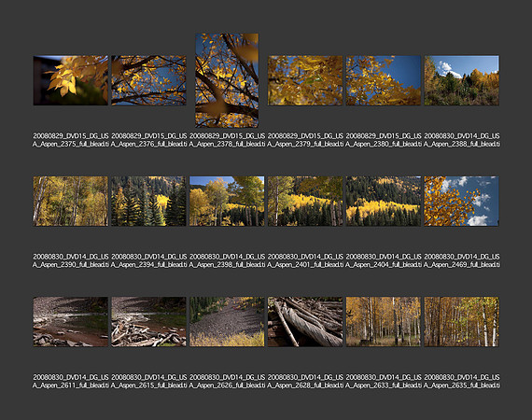Select the caption Aspen_2398_full_bleed.ti
The height and width of the screenshot is (420, 532).
pos(227,260)
